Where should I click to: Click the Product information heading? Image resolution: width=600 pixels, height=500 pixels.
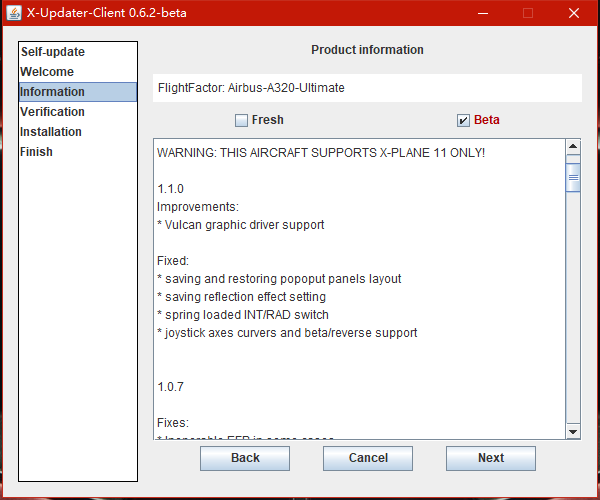click(367, 50)
